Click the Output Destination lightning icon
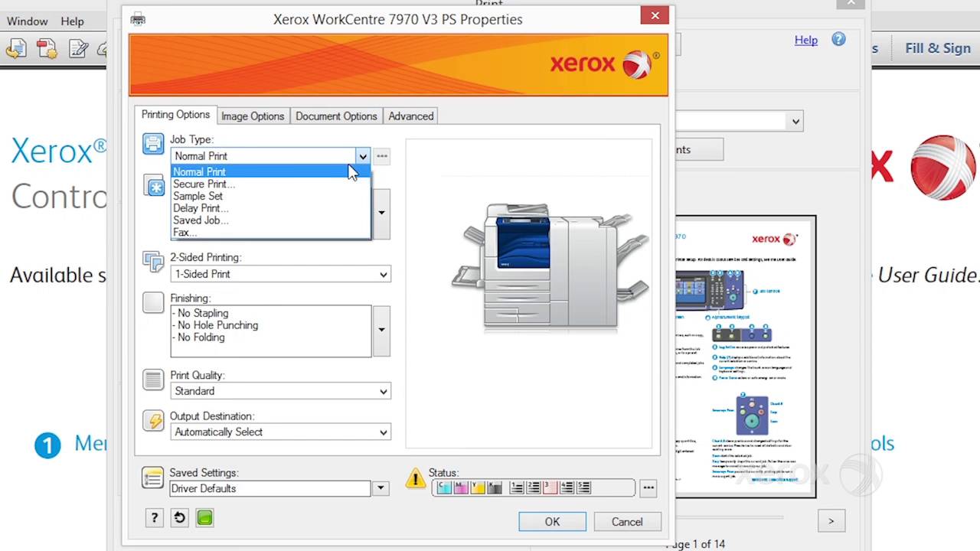 coord(153,420)
